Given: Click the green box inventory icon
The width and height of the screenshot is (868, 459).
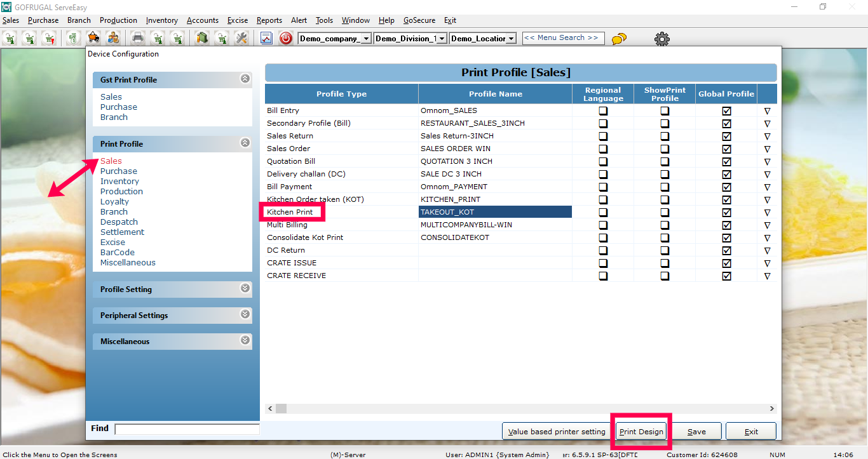Looking at the screenshot, I should point(202,39).
